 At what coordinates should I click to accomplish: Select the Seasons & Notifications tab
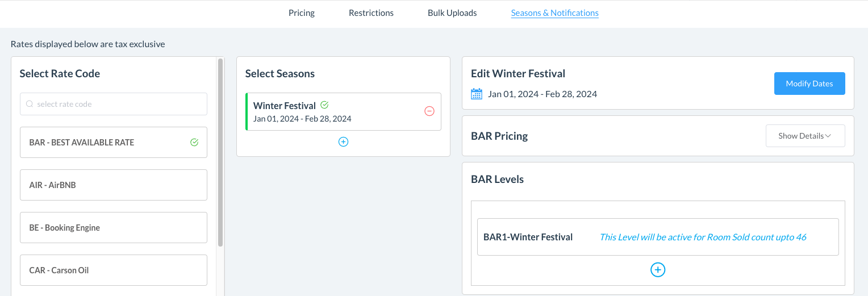[x=554, y=12]
